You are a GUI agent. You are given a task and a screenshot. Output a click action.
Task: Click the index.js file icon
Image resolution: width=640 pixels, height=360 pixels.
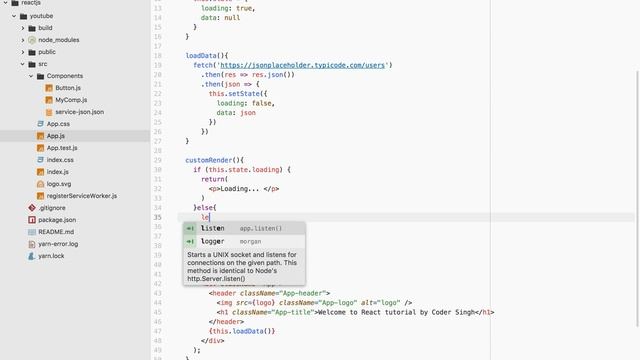[x=40, y=172]
